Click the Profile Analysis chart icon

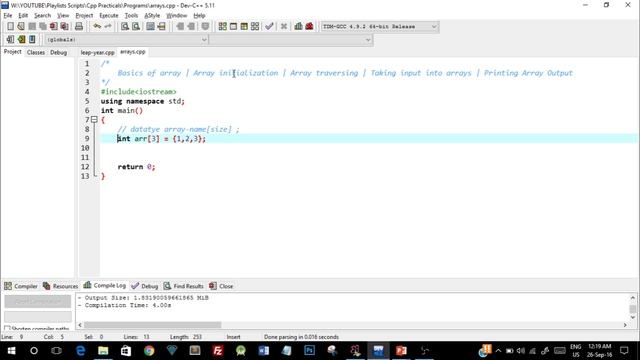[x=298, y=27]
